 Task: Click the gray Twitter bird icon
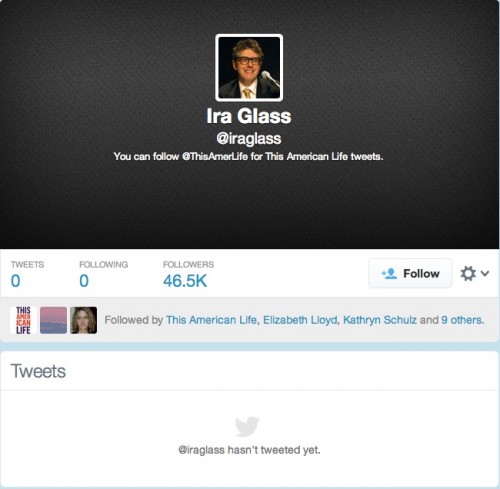pos(247,426)
